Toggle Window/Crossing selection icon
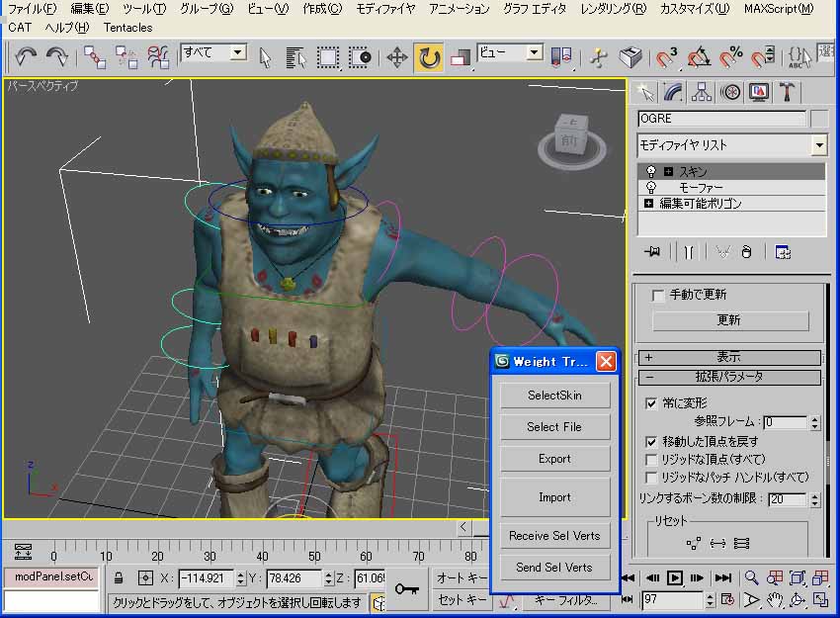840x618 pixels. [x=360, y=57]
